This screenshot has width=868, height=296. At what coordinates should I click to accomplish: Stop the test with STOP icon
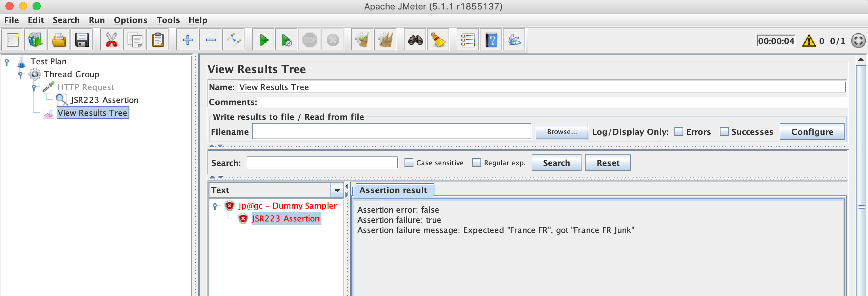(x=310, y=40)
